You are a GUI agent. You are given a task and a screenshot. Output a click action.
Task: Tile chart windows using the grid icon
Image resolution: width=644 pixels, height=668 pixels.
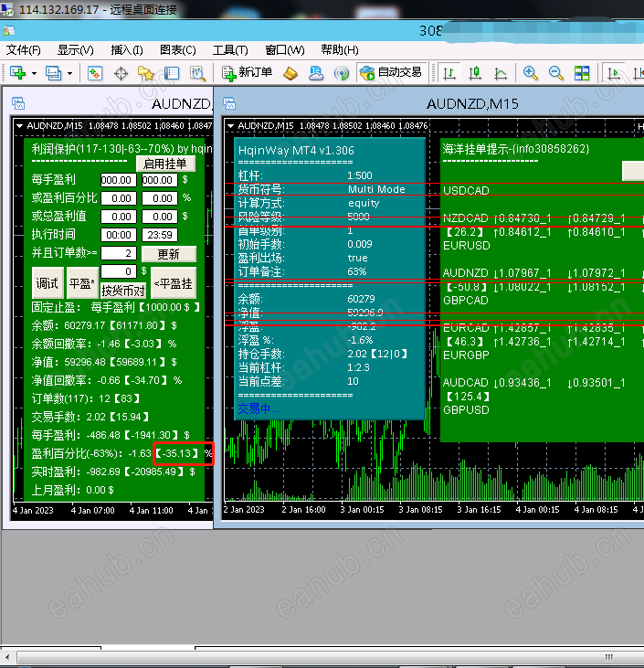tap(581, 72)
